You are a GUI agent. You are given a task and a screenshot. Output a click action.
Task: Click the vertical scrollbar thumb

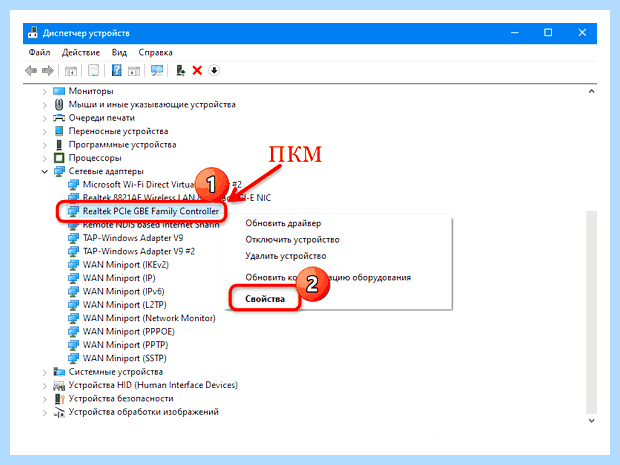click(592, 312)
